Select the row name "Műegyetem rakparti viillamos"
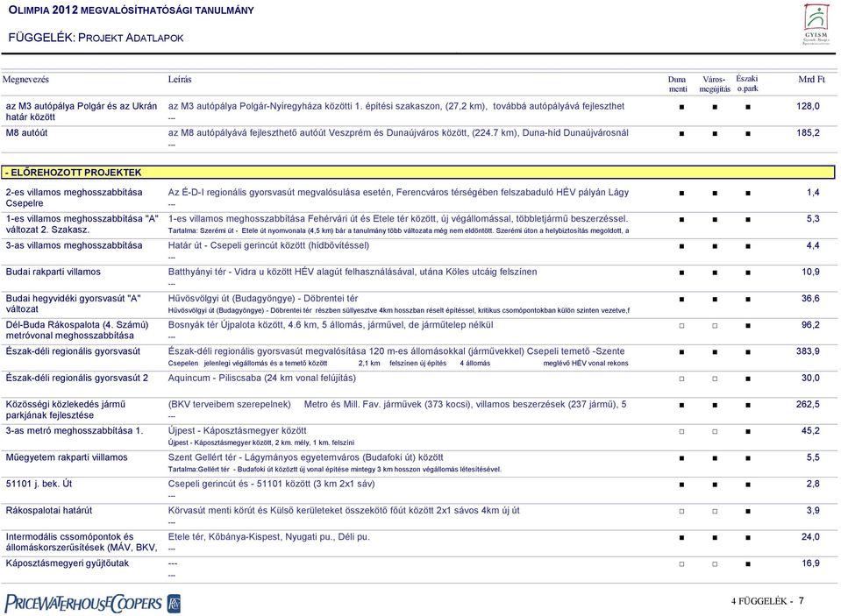 pyautogui.click(x=67, y=457)
